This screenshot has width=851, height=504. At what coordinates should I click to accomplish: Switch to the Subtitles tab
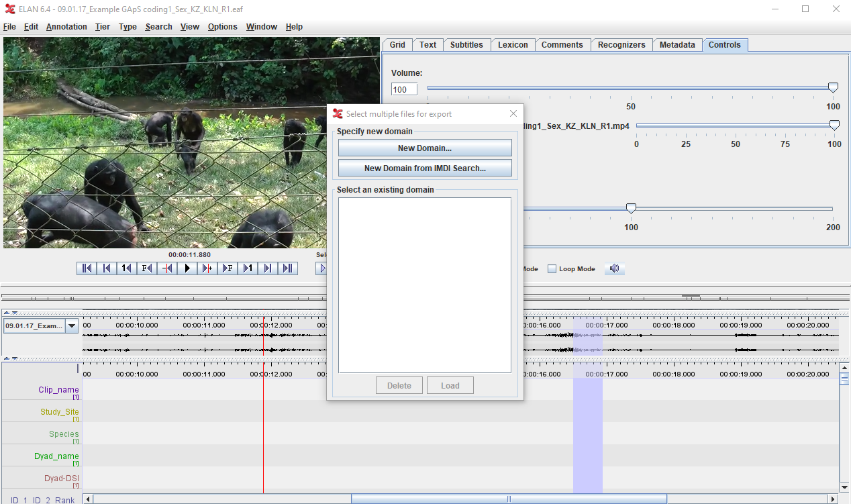coord(466,45)
